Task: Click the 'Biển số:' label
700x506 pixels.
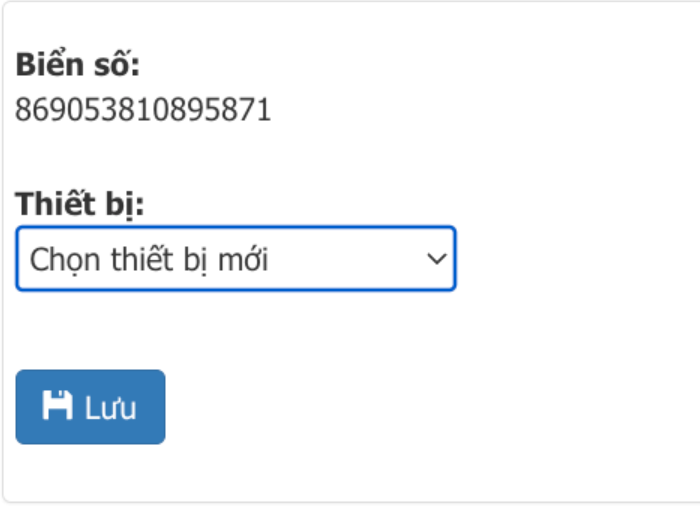Action: click(x=78, y=64)
